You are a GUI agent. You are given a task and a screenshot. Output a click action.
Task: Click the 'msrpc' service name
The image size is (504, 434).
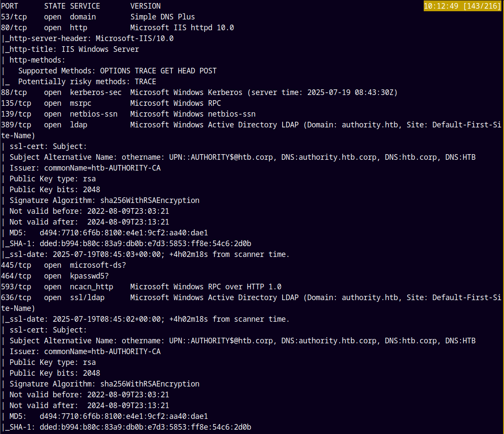[81, 103]
